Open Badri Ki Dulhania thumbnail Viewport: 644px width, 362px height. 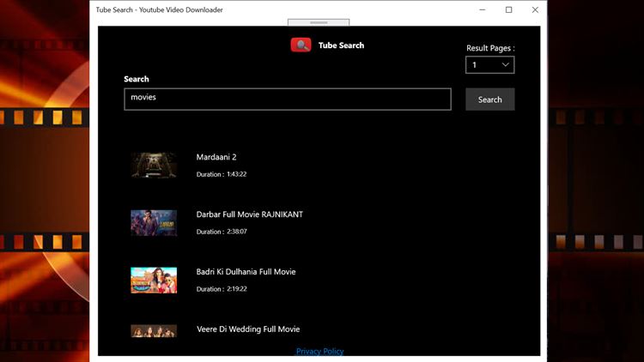tap(154, 281)
